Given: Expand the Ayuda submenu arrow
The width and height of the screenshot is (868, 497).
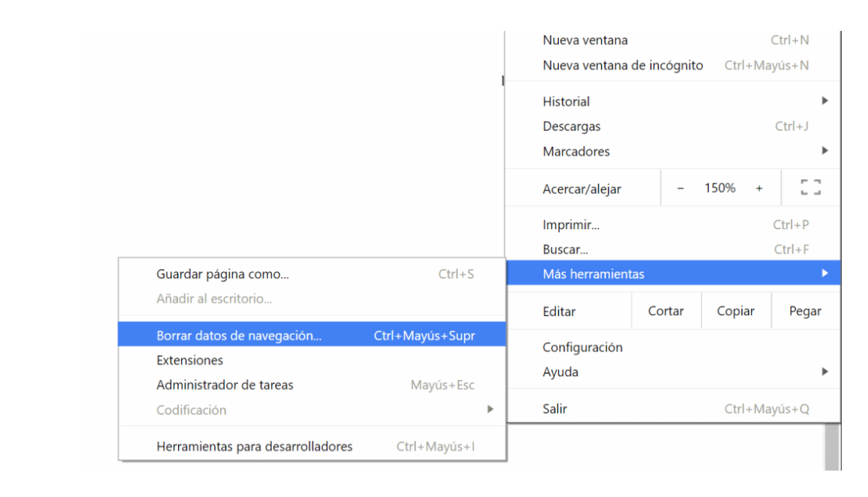Looking at the screenshot, I should click(824, 371).
